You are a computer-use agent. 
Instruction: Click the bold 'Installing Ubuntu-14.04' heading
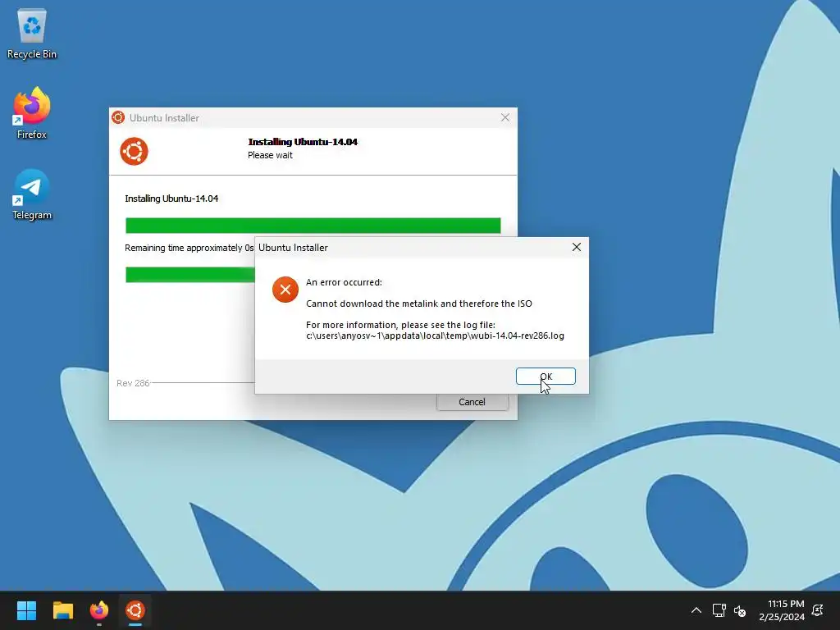click(303, 142)
